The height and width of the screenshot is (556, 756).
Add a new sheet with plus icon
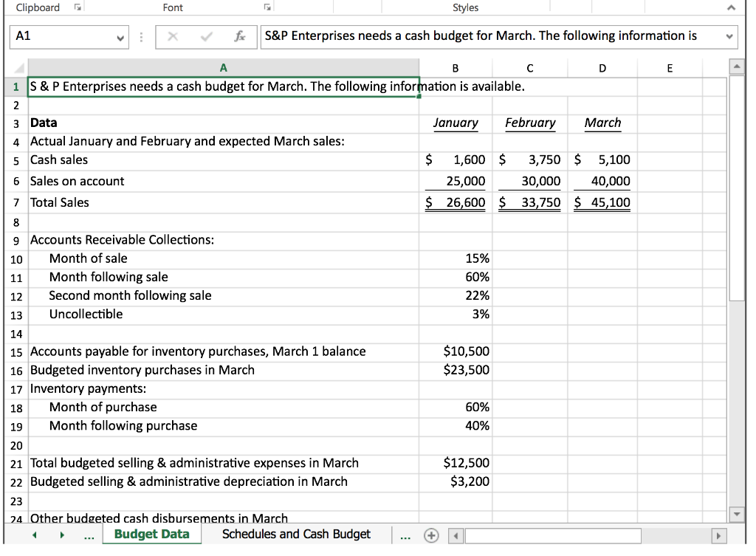pyautogui.click(x=431, y=535)
